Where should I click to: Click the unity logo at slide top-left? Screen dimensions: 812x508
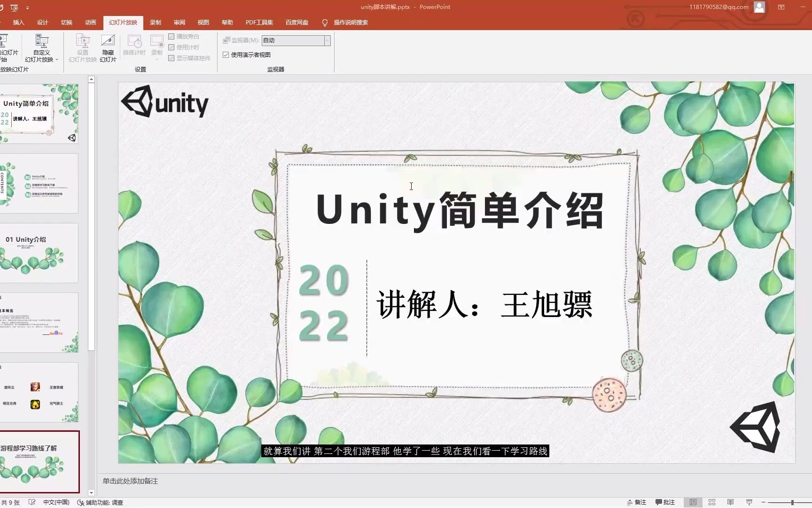165,102
